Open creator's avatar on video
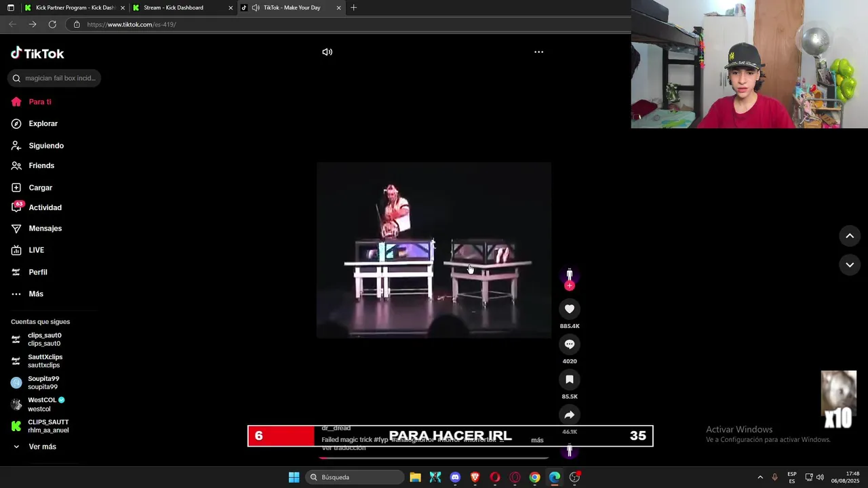 [x=570, y=274]
